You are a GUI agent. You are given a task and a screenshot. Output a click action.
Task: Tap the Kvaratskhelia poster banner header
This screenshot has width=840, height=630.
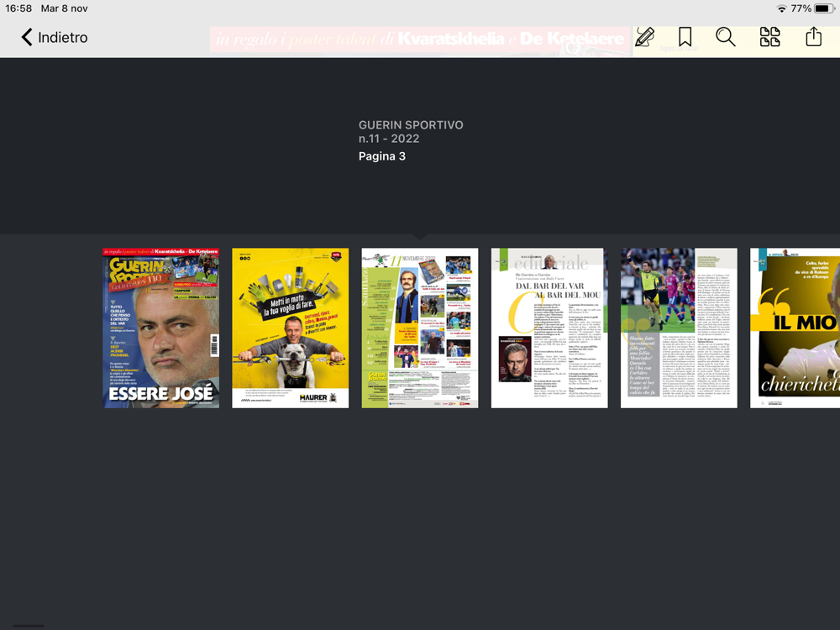click(420, 39)
